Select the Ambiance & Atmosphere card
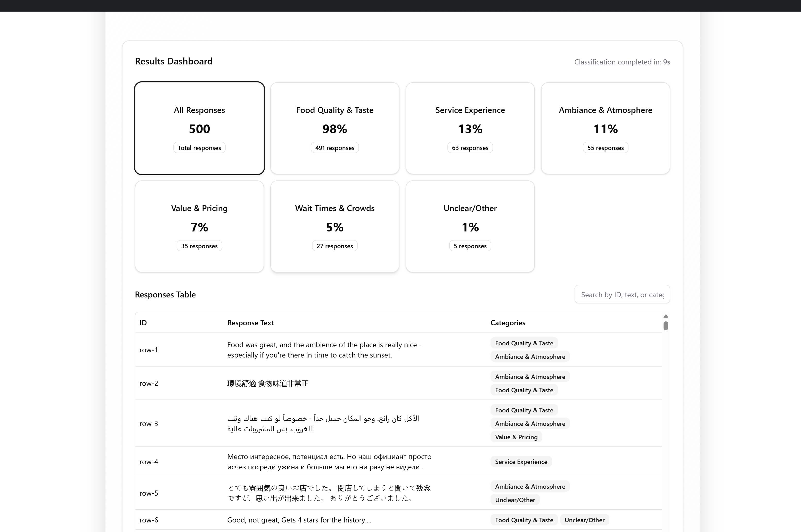This screenshot has height=532, width=801. [605, 128]
